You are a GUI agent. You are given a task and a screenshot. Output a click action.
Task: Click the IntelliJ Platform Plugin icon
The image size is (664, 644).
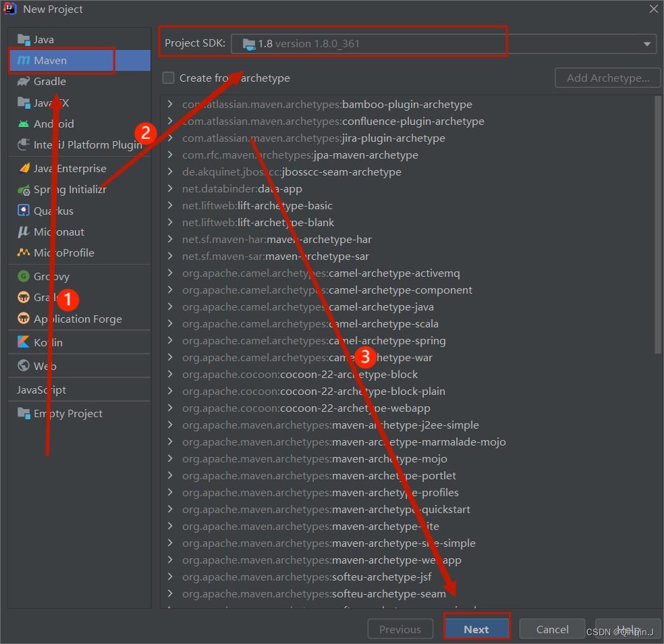click(24, 144)
